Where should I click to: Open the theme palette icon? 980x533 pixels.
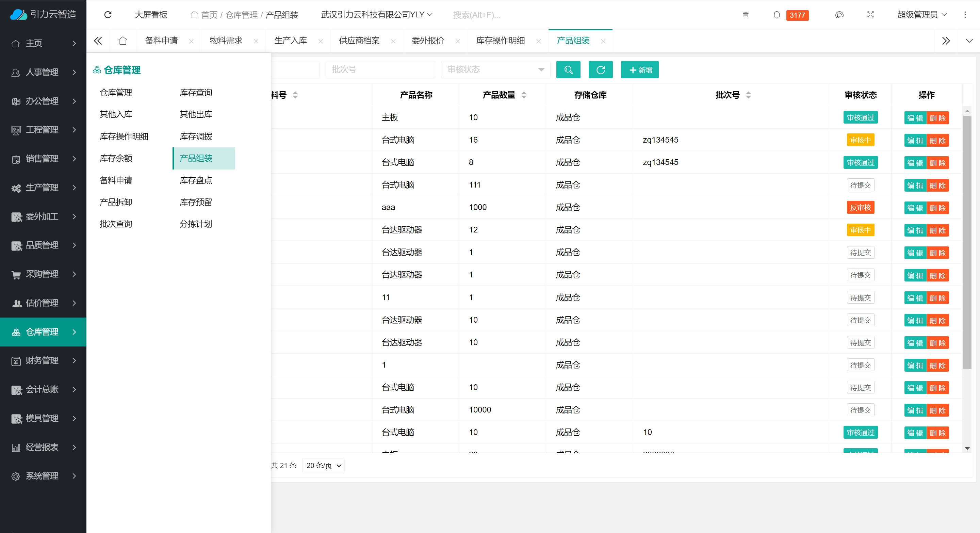click(839, 15)
